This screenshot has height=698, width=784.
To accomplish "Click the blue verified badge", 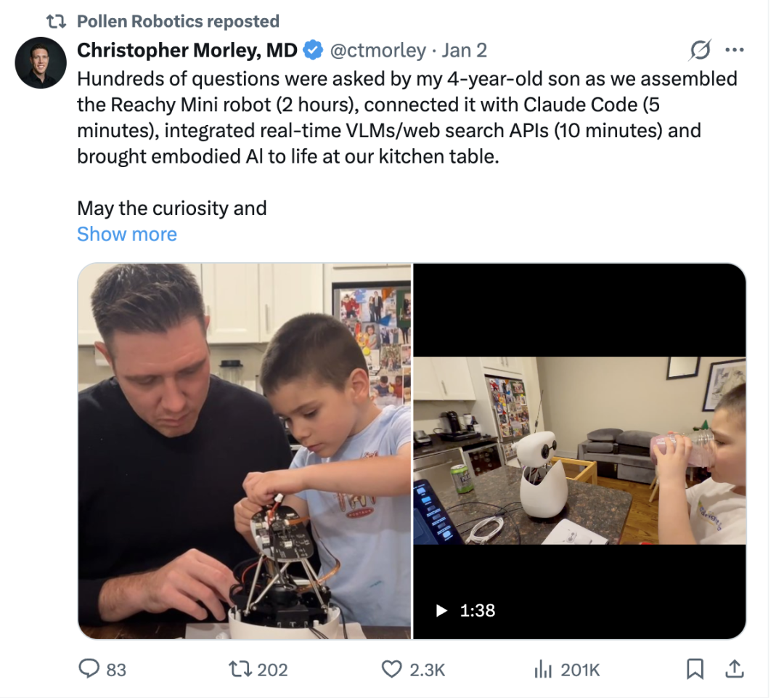I will click(x=313, y=50).
